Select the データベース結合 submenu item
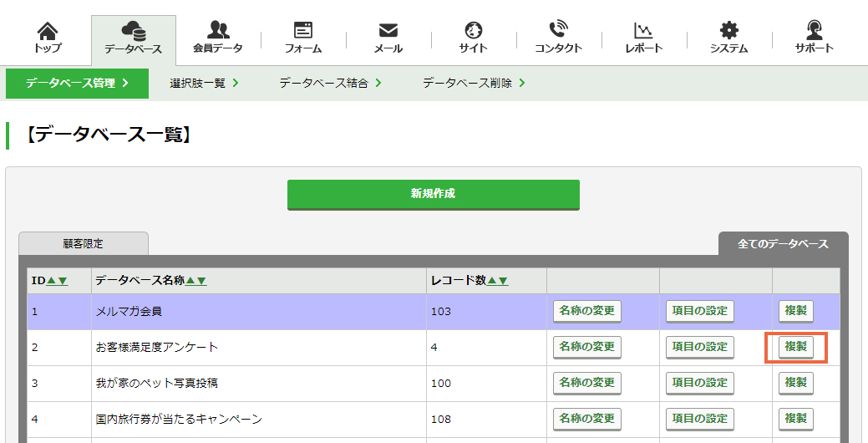The image size is (868, 443). point(331,83)
